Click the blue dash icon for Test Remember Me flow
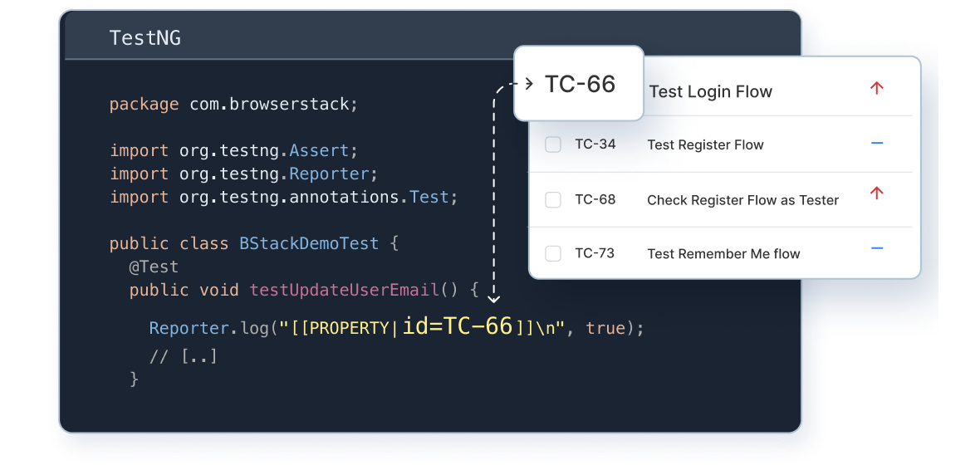This screenshot has width=980, height=465. pyautogui.click(x=877, y=249)
